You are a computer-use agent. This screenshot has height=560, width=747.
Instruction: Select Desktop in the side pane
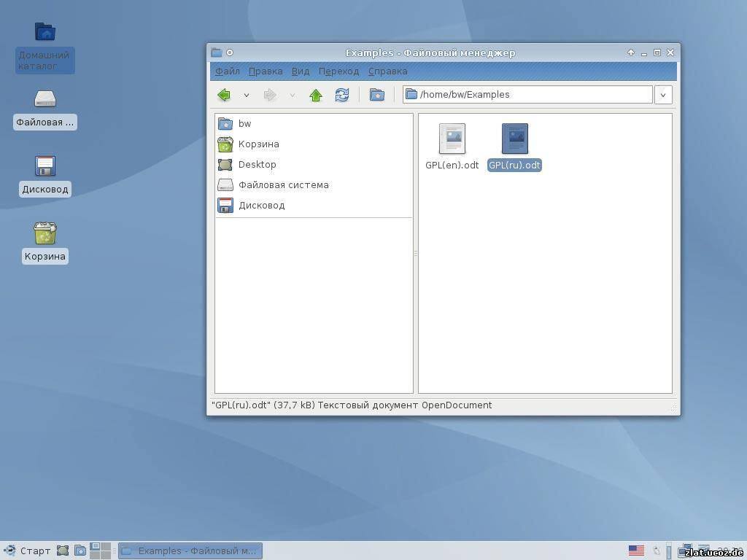click(314, 165)
